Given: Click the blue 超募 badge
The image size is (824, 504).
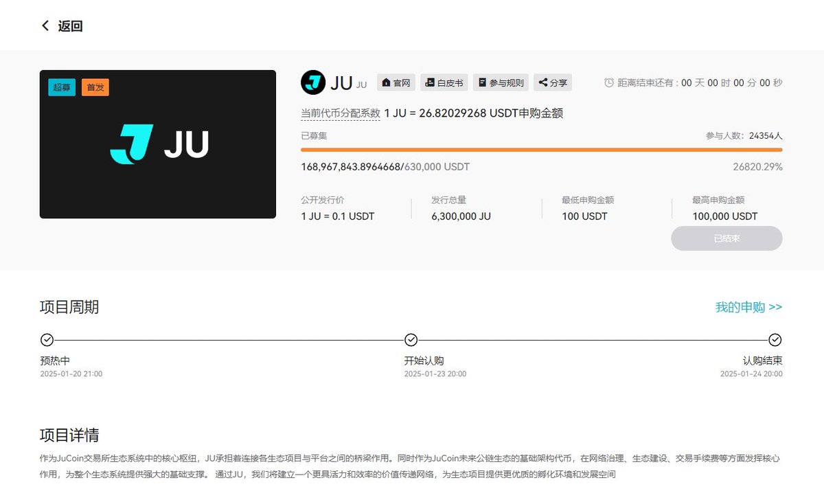Looking at the screenshot, I should click(x=61, y=87).
